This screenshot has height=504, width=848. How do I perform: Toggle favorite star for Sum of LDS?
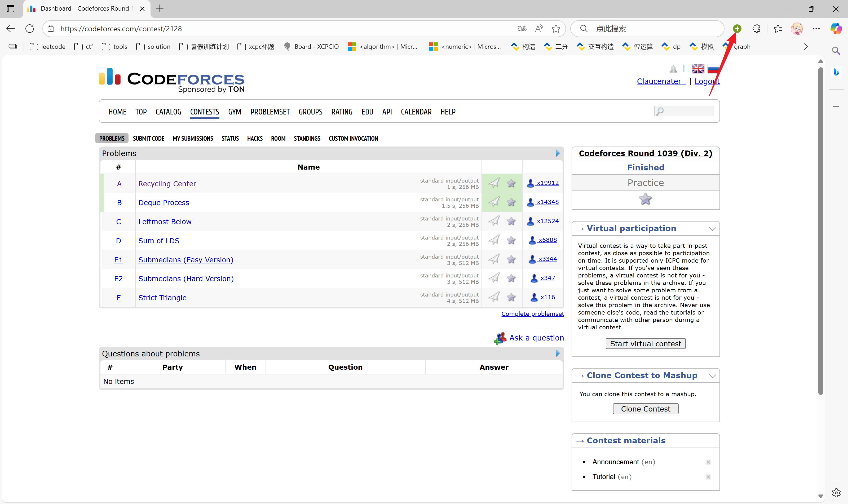[x=511, y=240]
